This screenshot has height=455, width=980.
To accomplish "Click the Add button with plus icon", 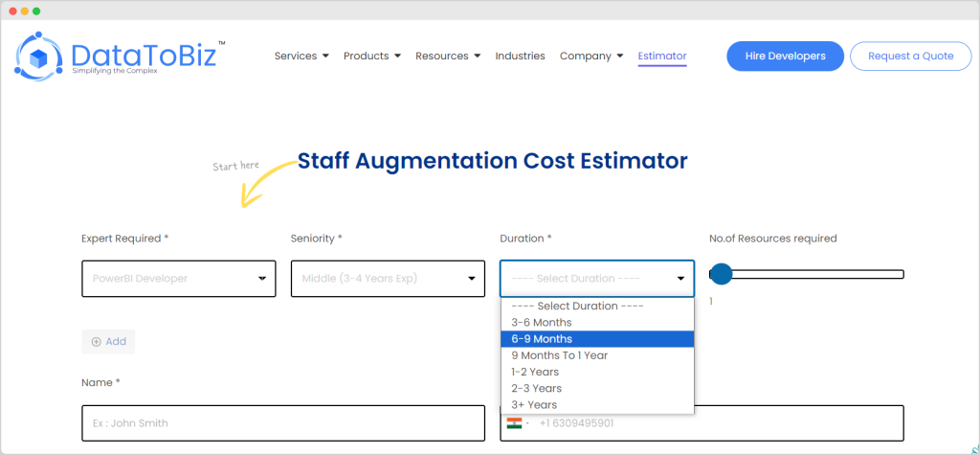I will tap(108, 342).
